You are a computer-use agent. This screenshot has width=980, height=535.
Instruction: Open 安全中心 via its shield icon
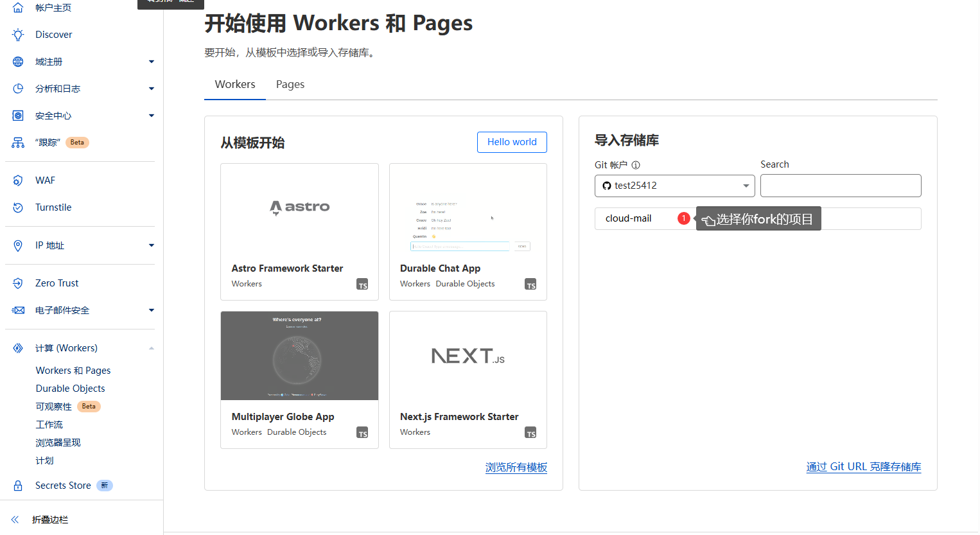[x=18, y=115]
